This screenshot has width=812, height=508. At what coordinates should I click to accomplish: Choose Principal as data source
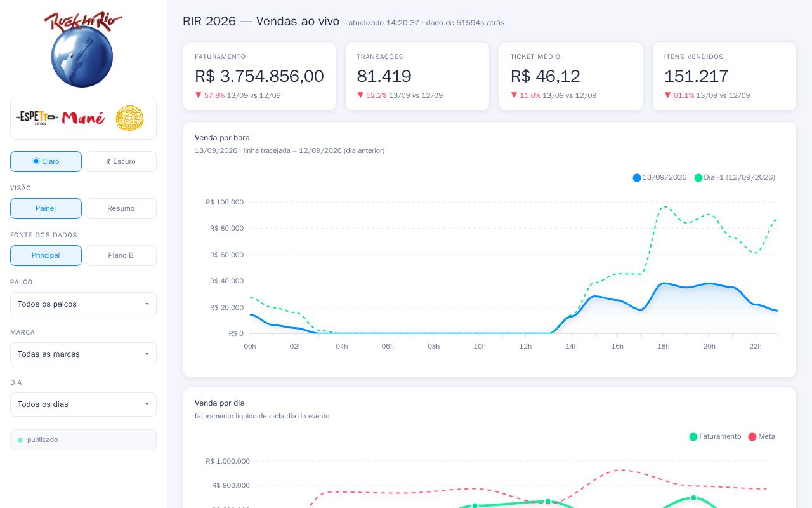pos(46,255)
